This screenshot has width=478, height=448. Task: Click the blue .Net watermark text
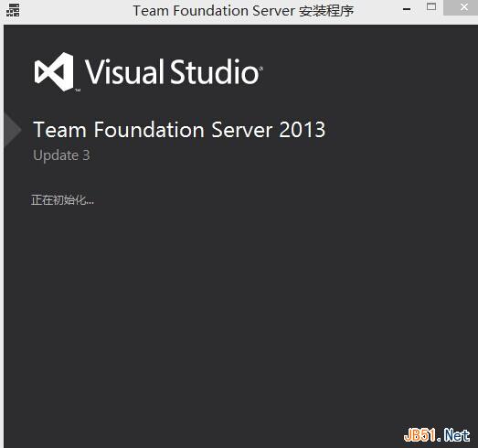(456, 435)
